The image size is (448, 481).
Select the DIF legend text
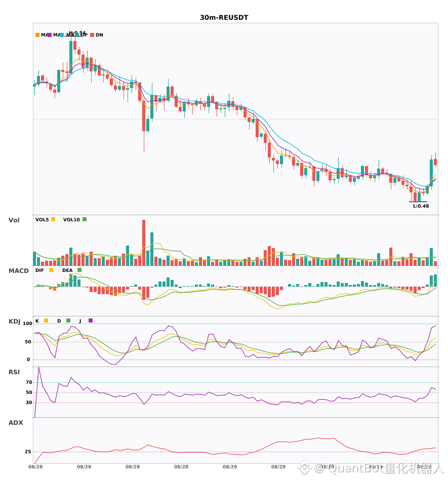39,270
